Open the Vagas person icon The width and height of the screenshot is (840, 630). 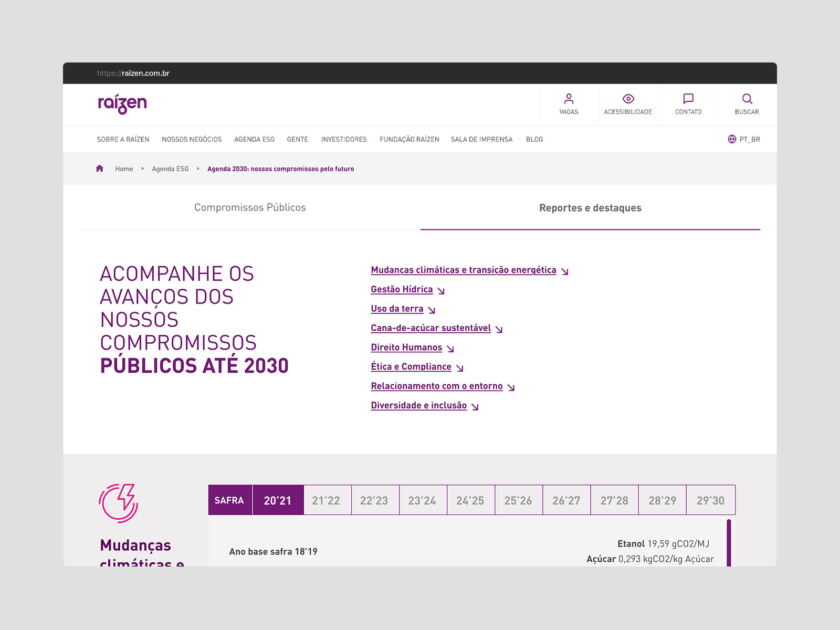pyautogui.click(x=569, y=99)
